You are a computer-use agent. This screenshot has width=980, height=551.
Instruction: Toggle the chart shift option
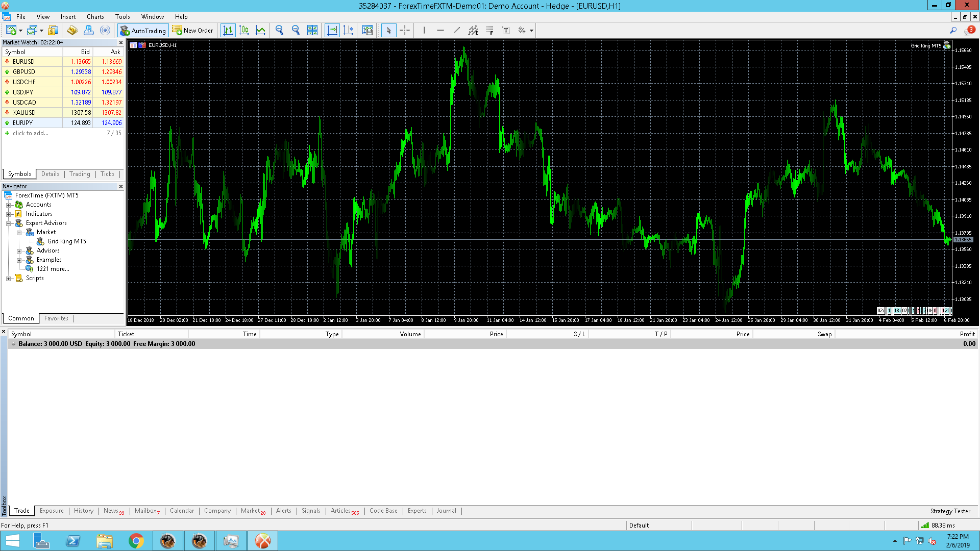click(x=349, y=31)
